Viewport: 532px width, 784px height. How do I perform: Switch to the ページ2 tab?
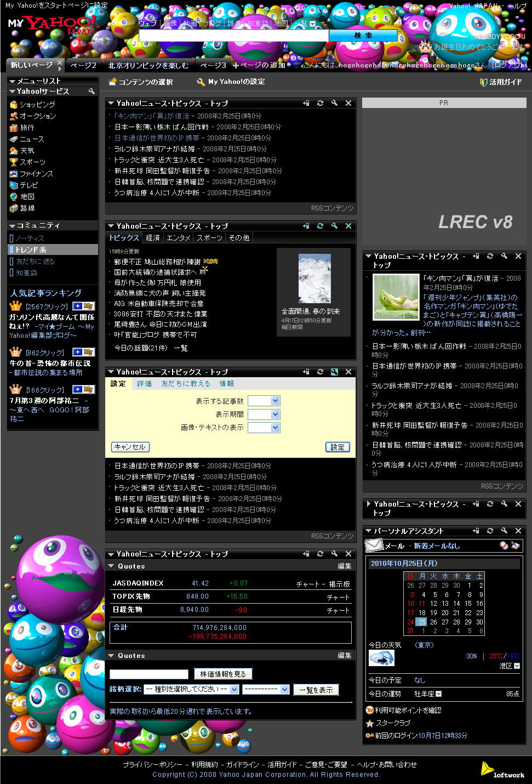[x=84, y=65]
